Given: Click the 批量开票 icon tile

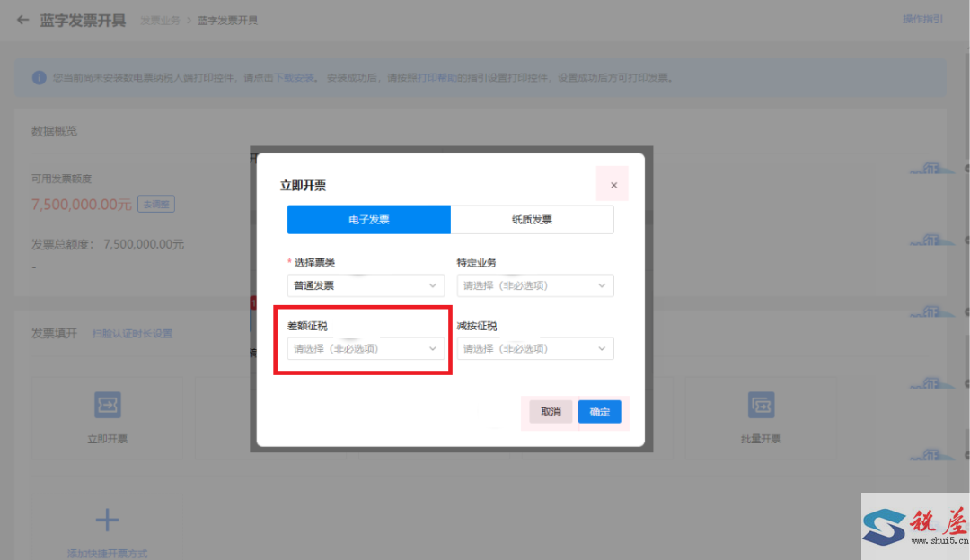Looking at the screenshot, I should [762, 406].
